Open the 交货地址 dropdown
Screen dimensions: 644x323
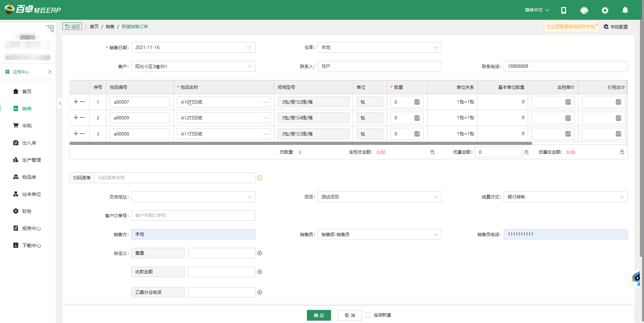(193, 197)
